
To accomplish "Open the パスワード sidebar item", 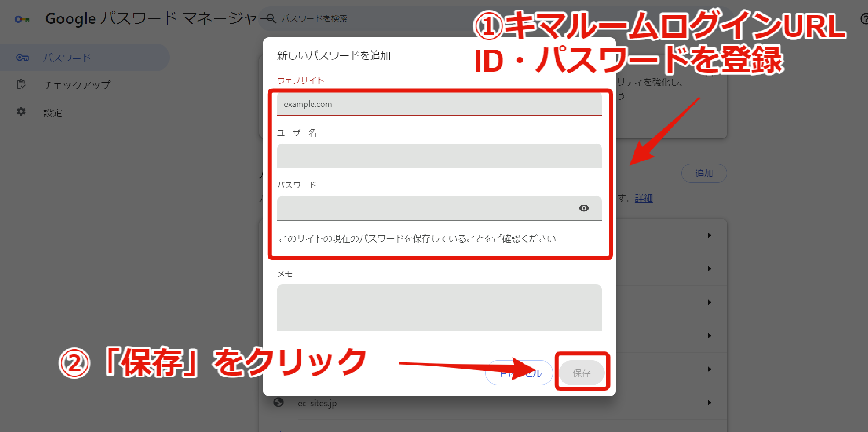I will pos(84,57).
